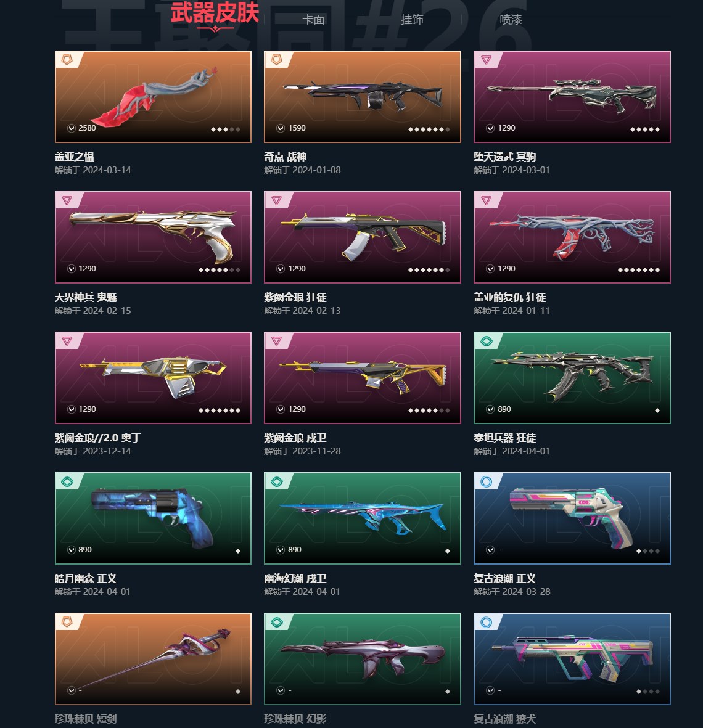
Task: Open the 盖亚的复仇 狂徒 weapon image
Action: point(572,237)
